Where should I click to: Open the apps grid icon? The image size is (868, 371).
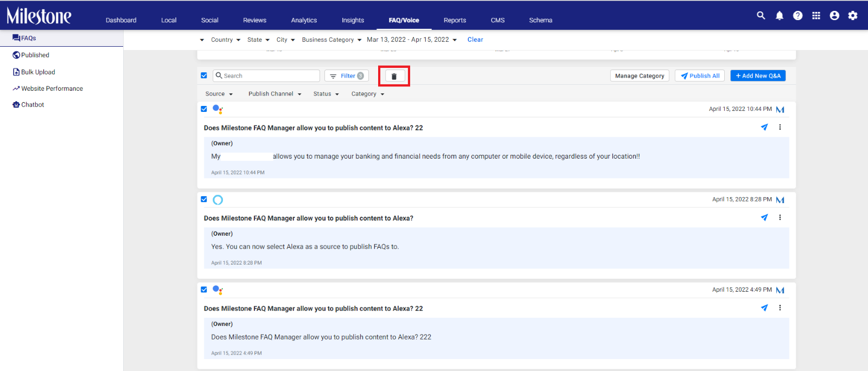coord(816,16)
